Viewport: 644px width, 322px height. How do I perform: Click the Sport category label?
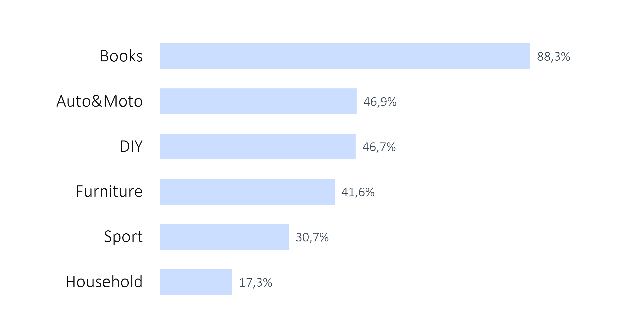coord(123,237)
